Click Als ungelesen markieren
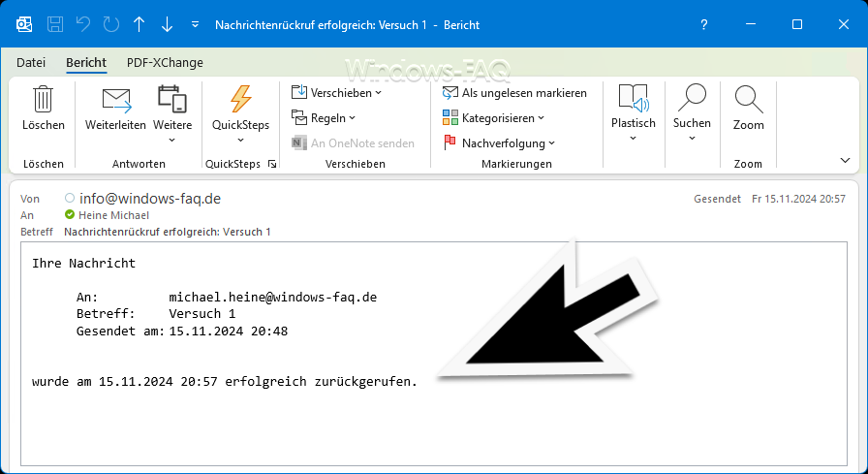The height and width of the screenshot is (474, 868). point(514,92)
